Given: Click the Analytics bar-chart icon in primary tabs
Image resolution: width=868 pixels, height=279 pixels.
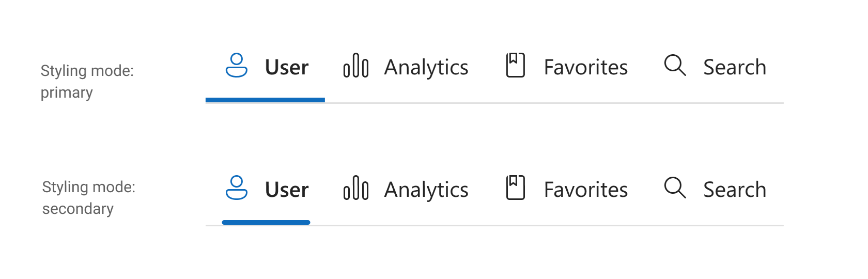Looking at the screenshot, I should [356, 66].
